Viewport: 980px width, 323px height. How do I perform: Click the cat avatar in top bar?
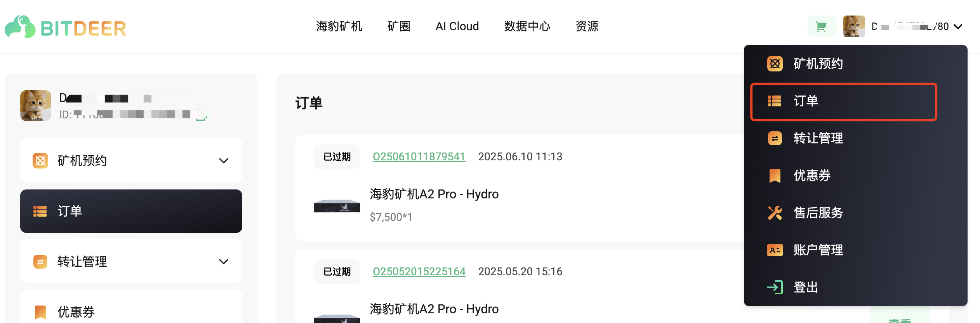854,26
